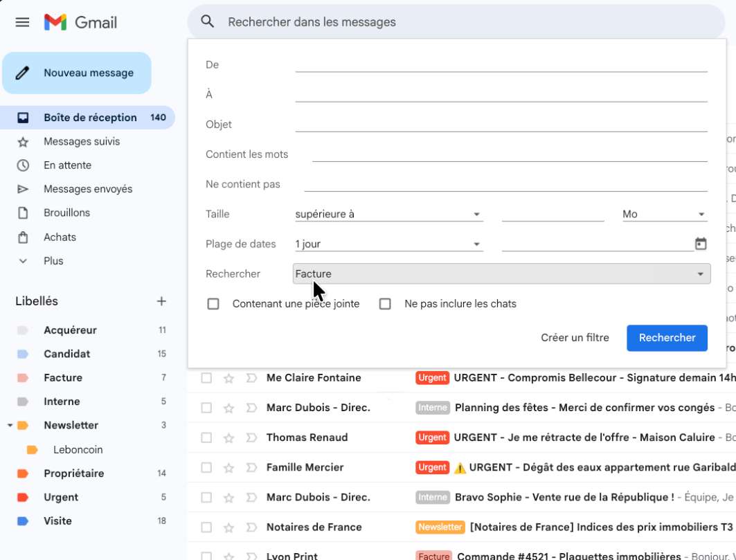
Task: Open the main menu hamburger icon
Action: coord(22,22)
